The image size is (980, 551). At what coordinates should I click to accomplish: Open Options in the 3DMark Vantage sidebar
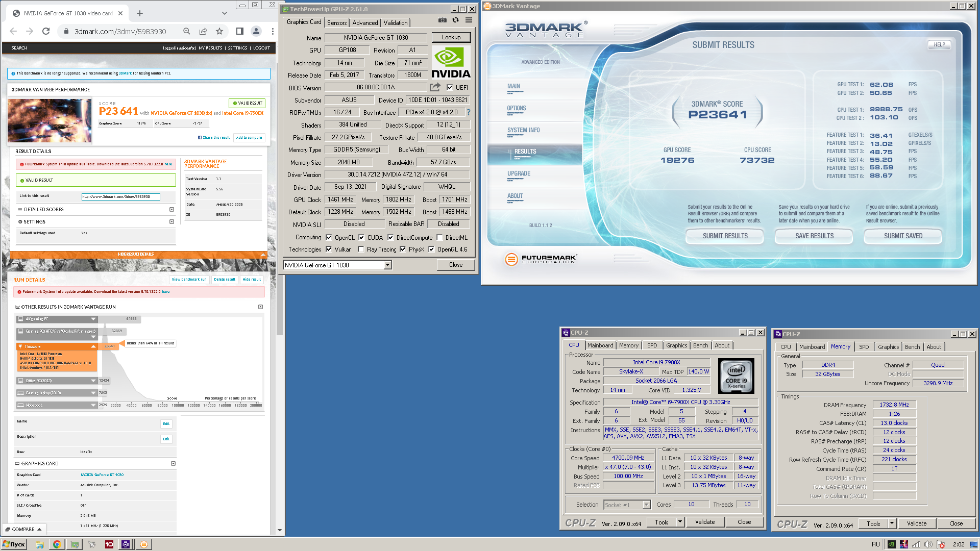pos(517,108)
